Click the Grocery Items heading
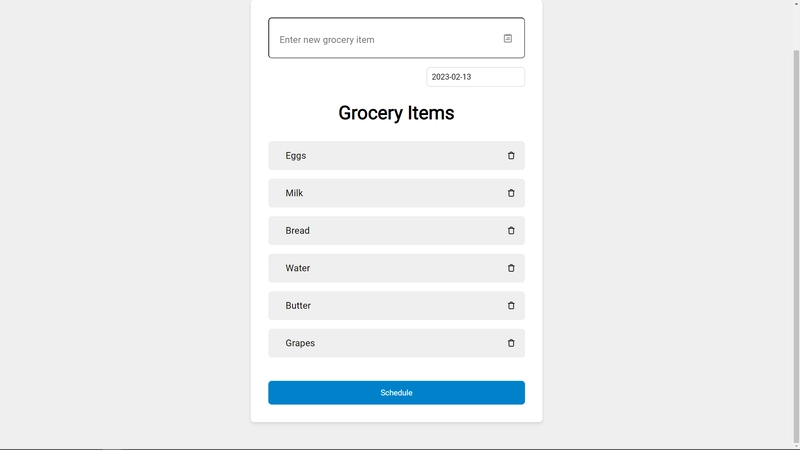800x450 pixels. click(x=396, y=113)
